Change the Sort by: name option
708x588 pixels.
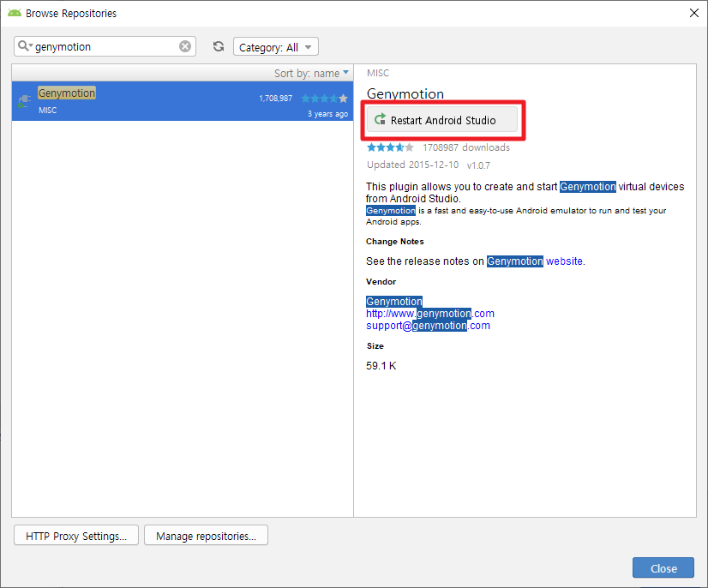click(x=311, y=73)
